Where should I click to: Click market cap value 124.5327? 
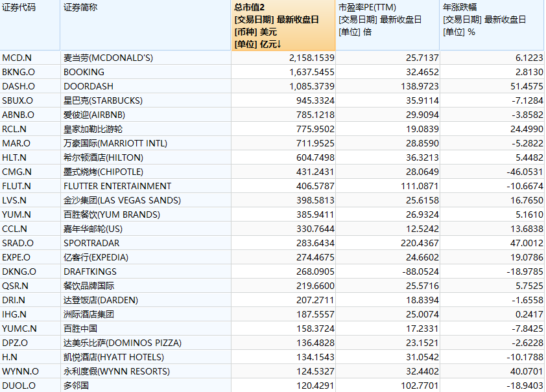pyautogui.click(x=316, y=371)
